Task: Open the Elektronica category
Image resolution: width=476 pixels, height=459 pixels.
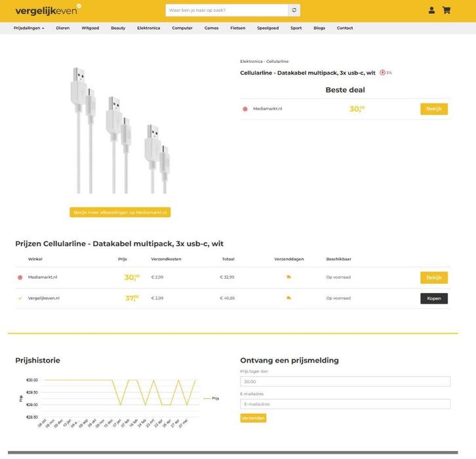Action: coord(148,28)
